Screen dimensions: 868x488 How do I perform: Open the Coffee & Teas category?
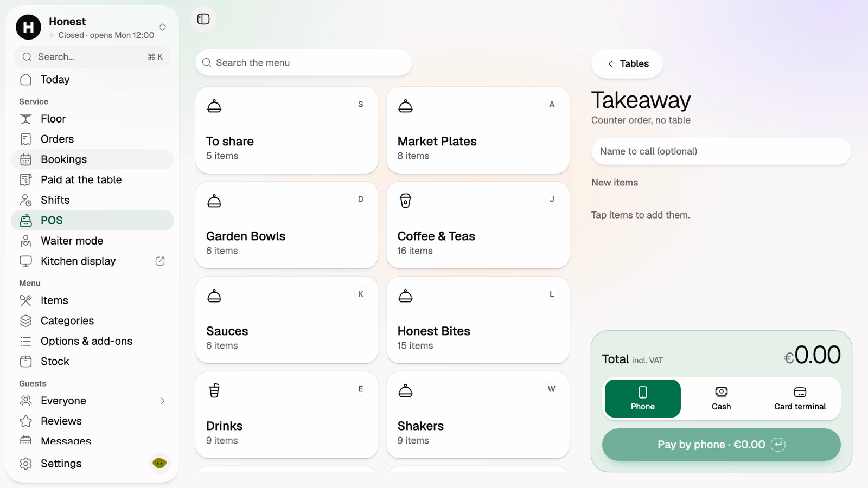tap(478, 225)
